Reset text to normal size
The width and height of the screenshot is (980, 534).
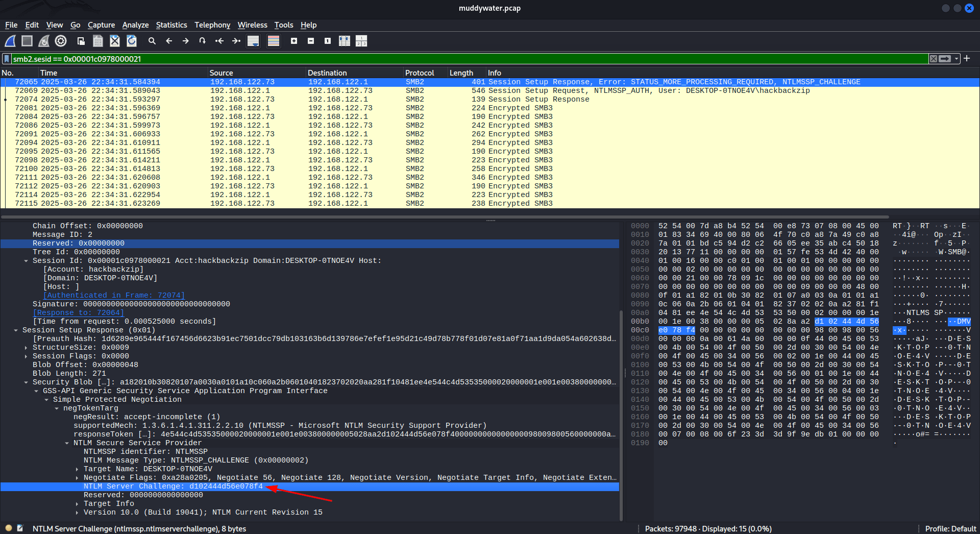point(328,41)
